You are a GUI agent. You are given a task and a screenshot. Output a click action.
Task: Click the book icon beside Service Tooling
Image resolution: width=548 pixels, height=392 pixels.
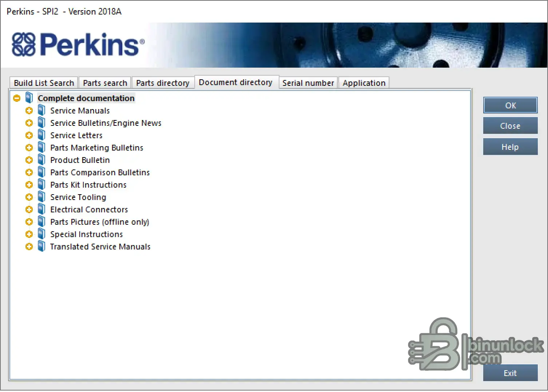[x=41, y=197]
